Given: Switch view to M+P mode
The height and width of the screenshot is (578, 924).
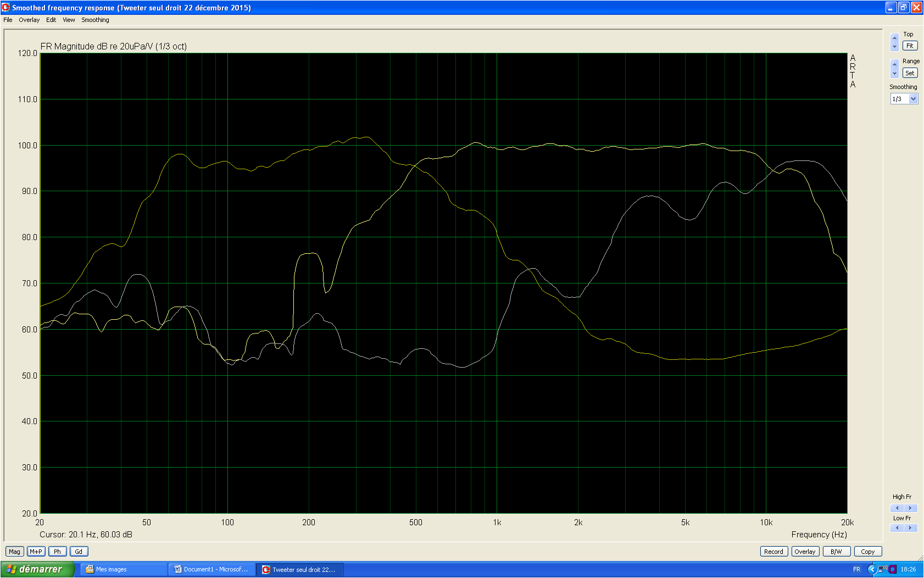Looking at the screenshot, I should 36,552.
